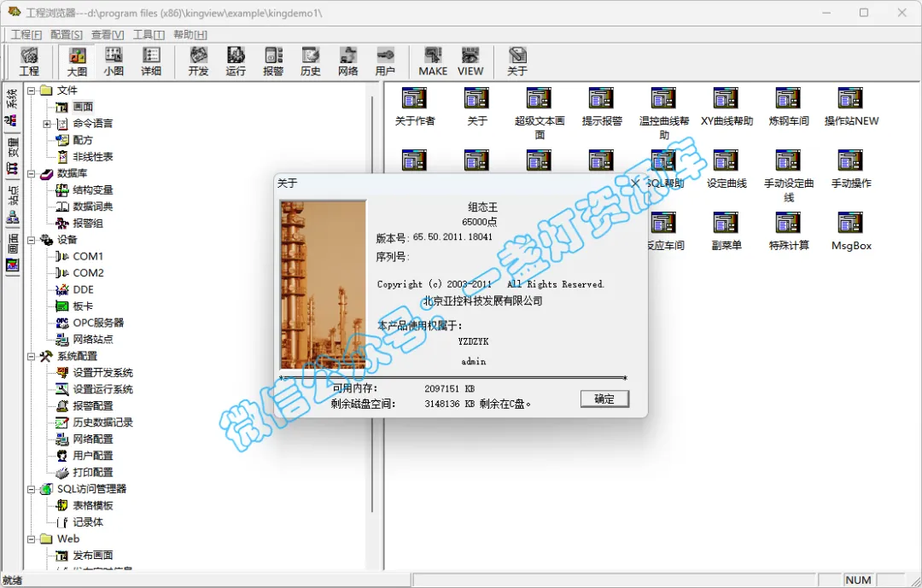Select 结构变量 tree item

[92, 190]
